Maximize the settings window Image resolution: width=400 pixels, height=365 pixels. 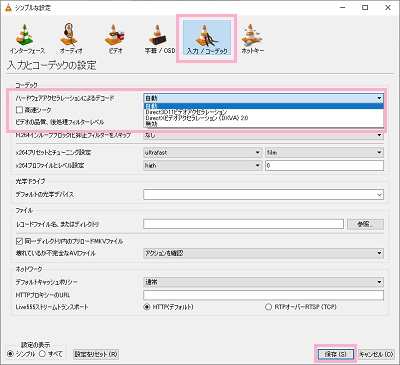[x=365, y=7]
